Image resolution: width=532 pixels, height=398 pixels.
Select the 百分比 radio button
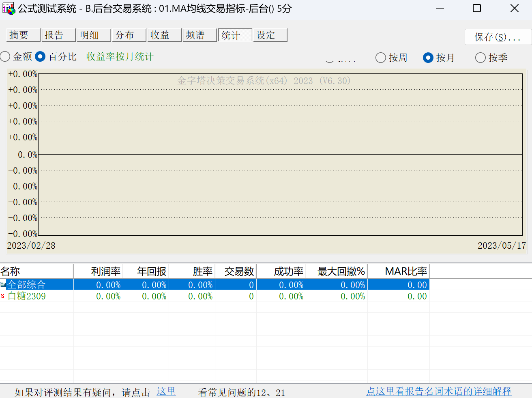click(40, 57)
